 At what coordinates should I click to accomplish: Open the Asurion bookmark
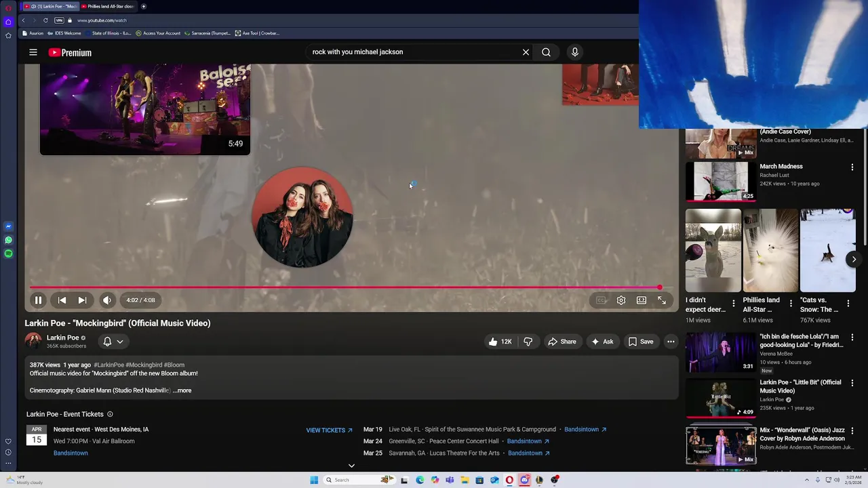pos(33,33)
